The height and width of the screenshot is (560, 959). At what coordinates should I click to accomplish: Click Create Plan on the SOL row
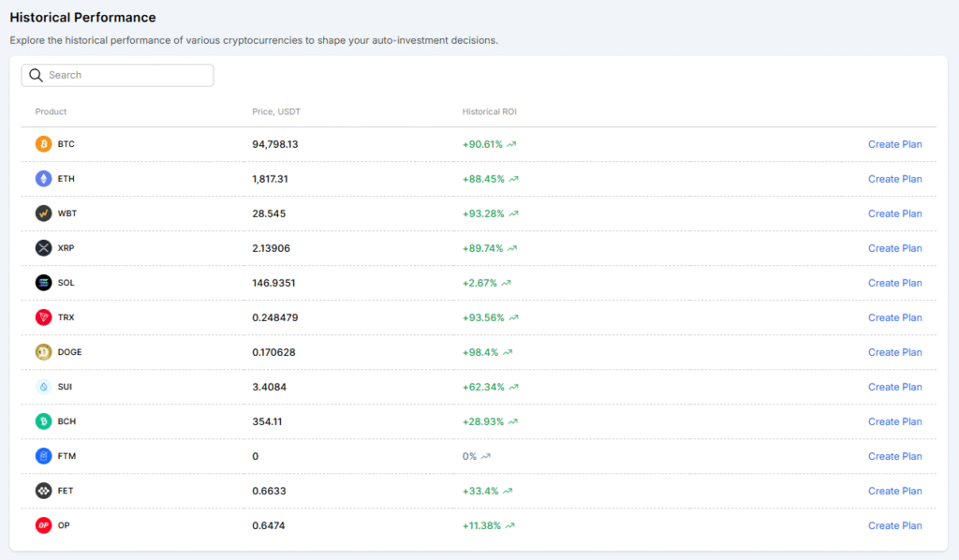894,283
